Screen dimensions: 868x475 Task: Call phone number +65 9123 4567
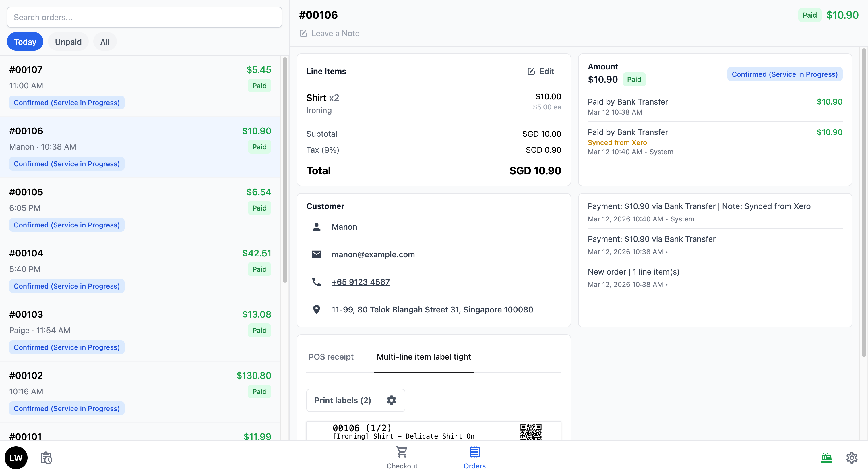pos(361,282)
